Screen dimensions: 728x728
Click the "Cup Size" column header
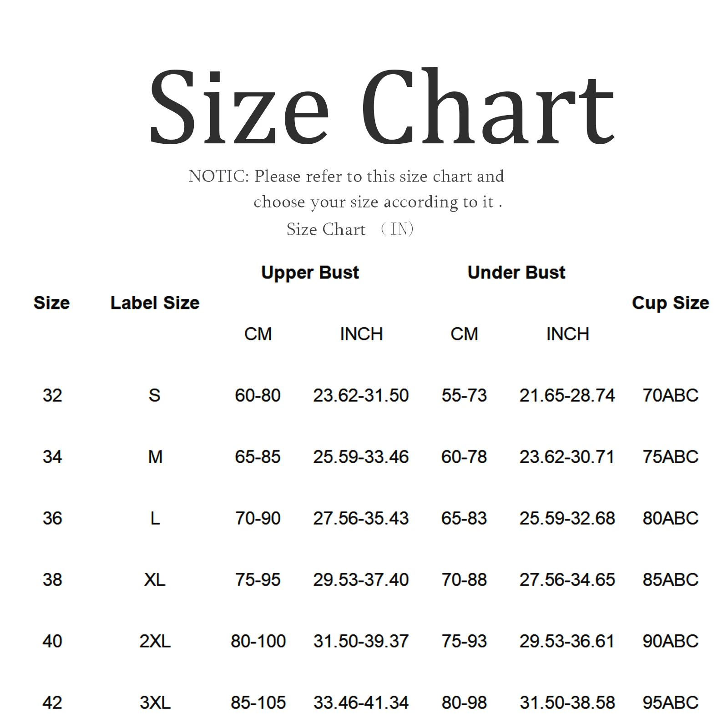670,303
